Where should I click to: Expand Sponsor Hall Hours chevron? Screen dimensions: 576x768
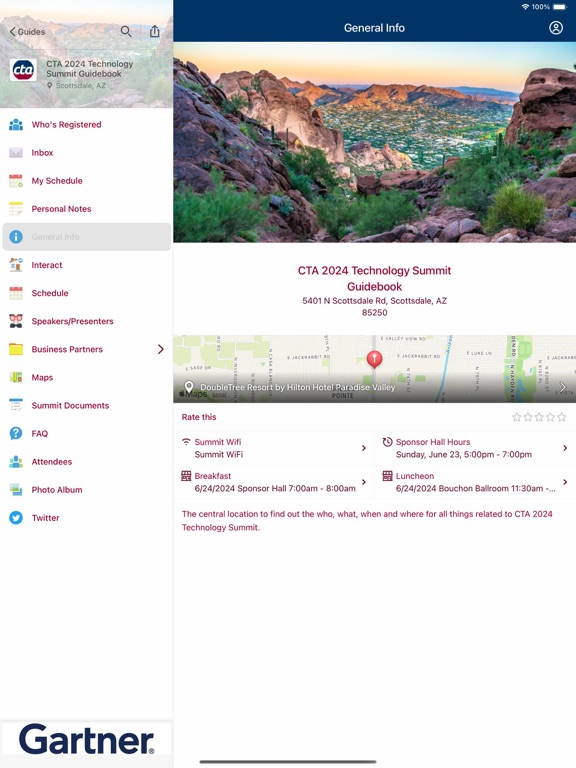[x=565, y=448]
